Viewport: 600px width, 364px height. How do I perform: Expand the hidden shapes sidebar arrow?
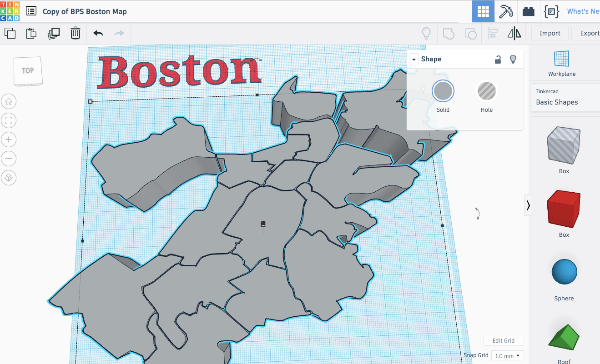(528, 205)
